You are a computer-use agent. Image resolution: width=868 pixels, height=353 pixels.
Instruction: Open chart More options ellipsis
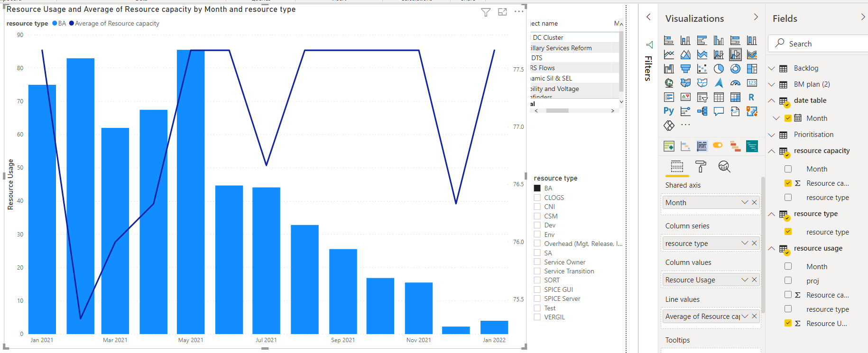point(519,11)
